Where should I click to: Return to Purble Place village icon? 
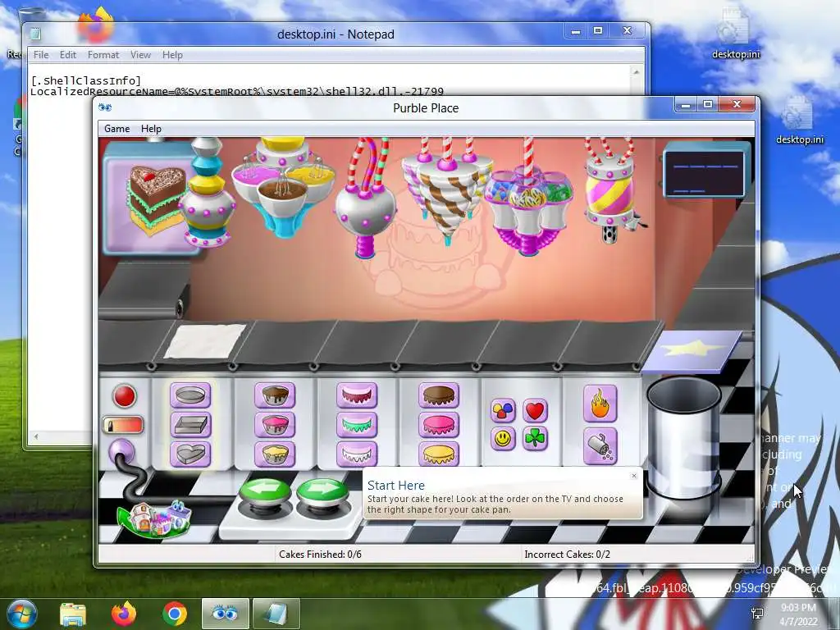(155, 519)
